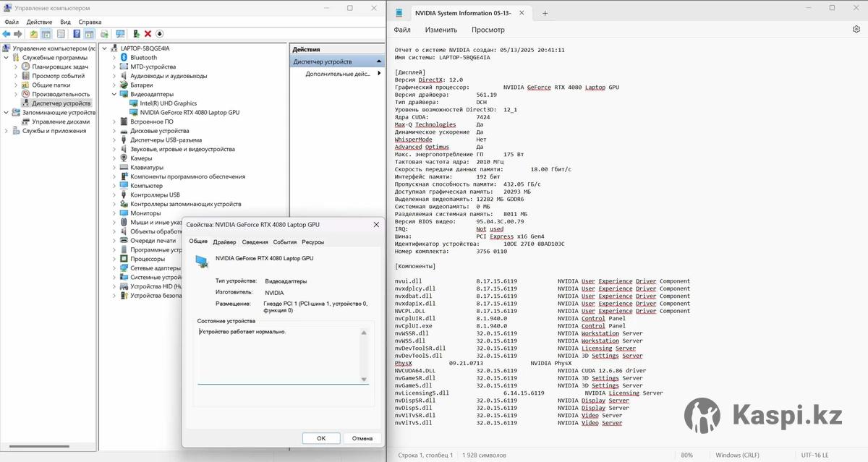Expand the Дополнительные действия submenu arrow

[x=378, y=74]
